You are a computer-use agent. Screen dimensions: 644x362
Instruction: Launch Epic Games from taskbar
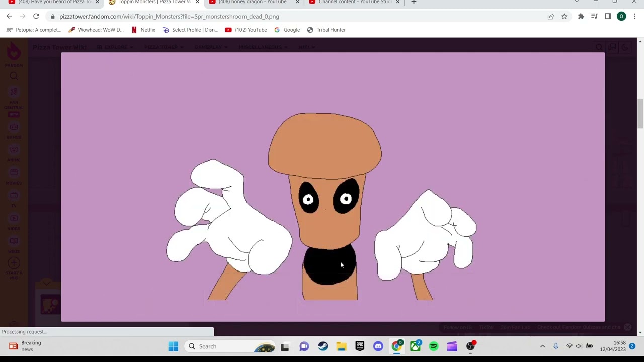(360, 346)
